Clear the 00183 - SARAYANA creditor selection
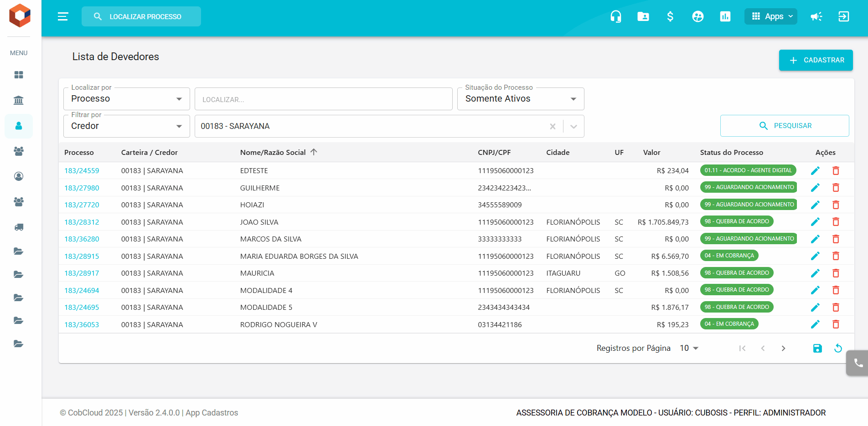This screenshot has height=426, width=868. pos(553,126)
